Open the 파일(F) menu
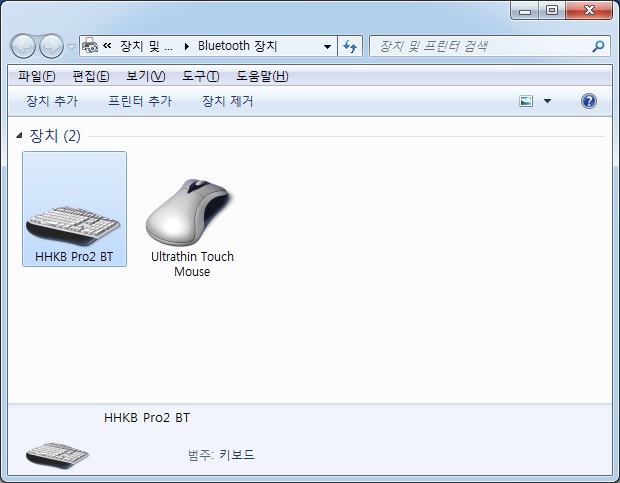 point(36,76)
